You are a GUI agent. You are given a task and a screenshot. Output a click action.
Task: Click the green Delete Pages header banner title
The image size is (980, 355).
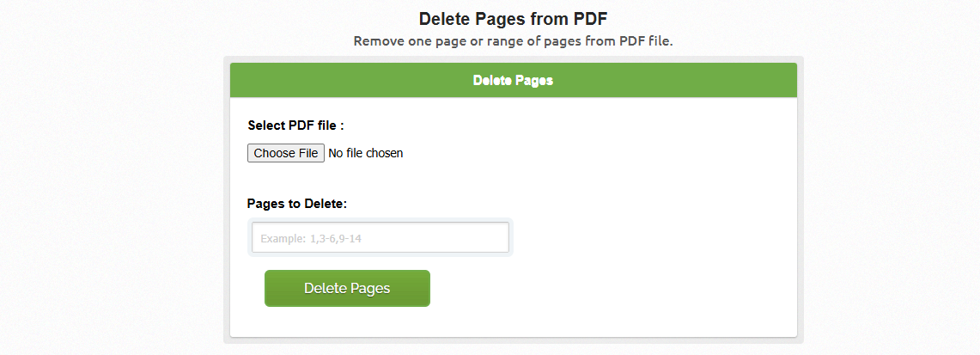pos(513,81)
